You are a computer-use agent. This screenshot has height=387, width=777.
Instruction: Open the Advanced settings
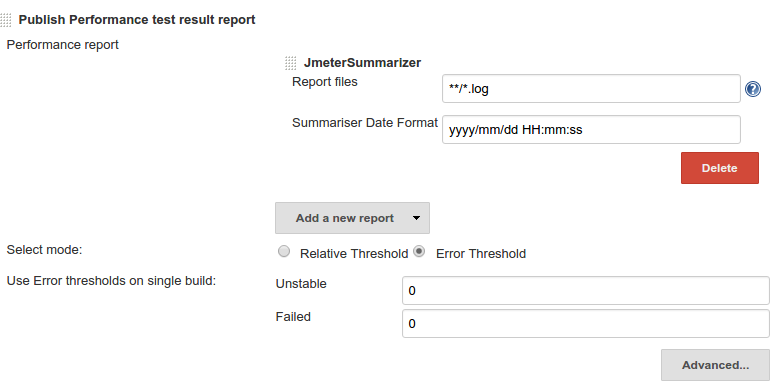715,365
